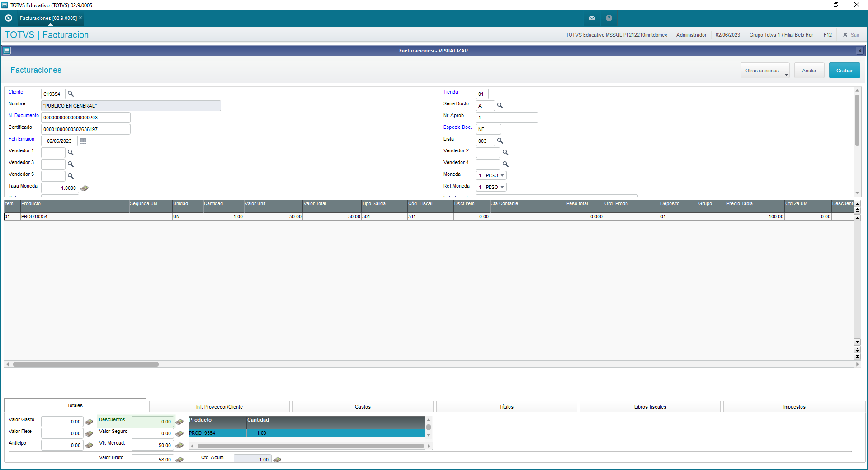This screenshot has height=470, width=868.
Task: Open the Titulos tab
Action: click(506, 407)
